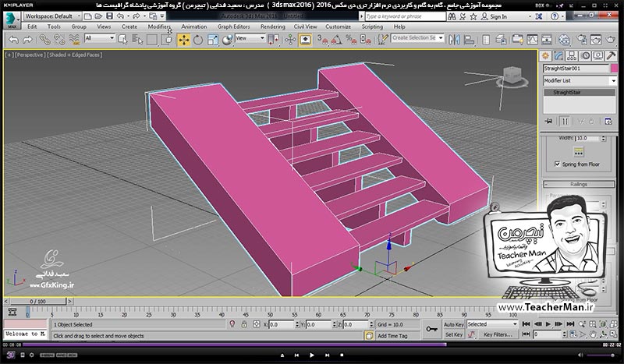The width and height of the screenshot is (624, 364).
Task: Toggle the Selection Lock padlock
Action: click(244, 324)
